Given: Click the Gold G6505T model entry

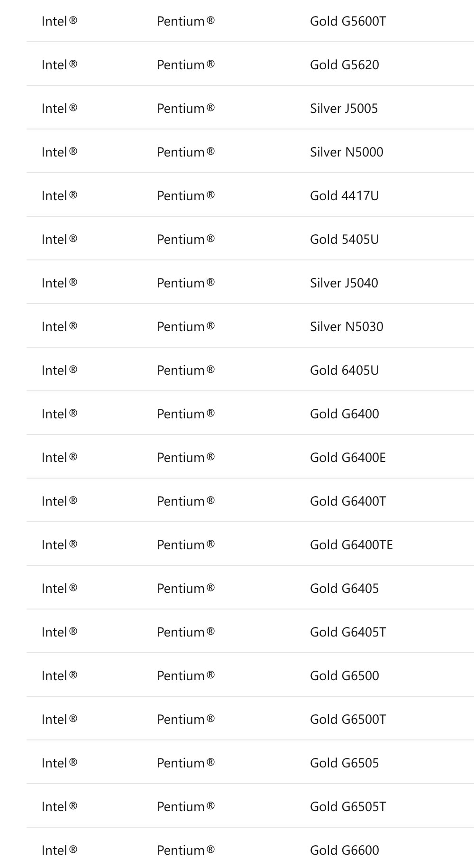Looking at the screenshot, I should click(348, 807).
